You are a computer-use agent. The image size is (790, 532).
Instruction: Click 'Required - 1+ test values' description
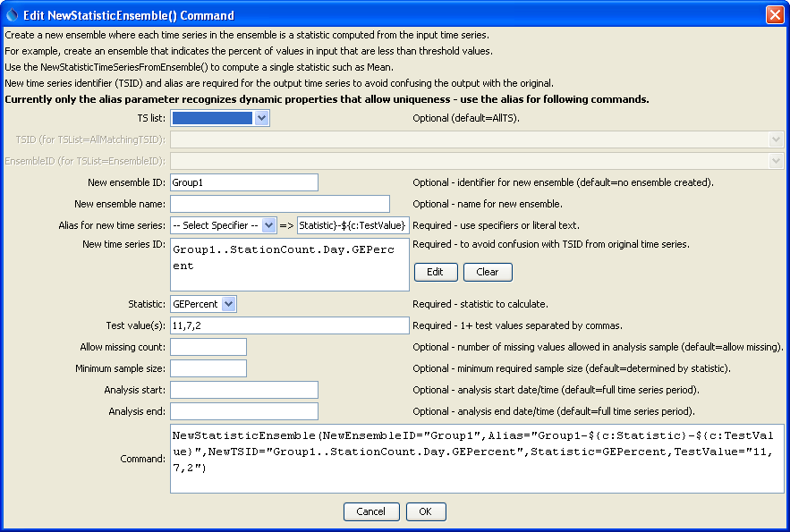pyautogui.click(x=517, y=325)
